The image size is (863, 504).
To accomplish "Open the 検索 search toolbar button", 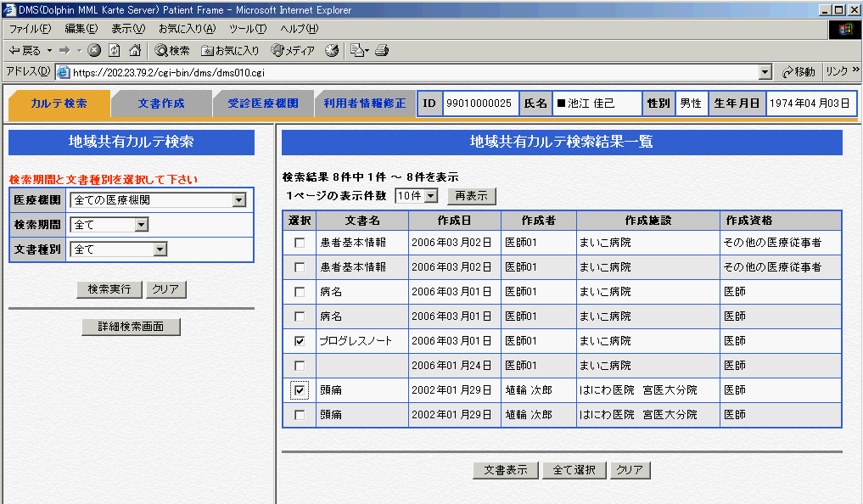I will pyautogui.click(x=172, y=50).
